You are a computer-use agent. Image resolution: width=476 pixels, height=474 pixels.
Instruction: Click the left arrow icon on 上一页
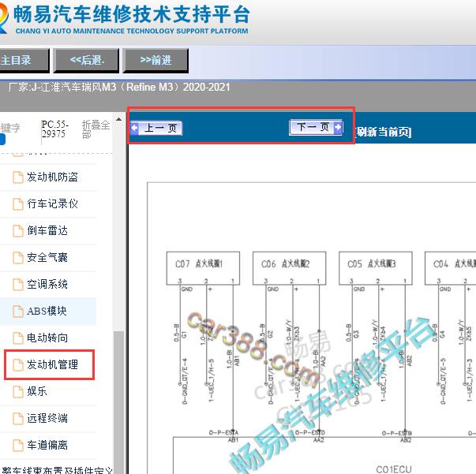click(134, 128)
